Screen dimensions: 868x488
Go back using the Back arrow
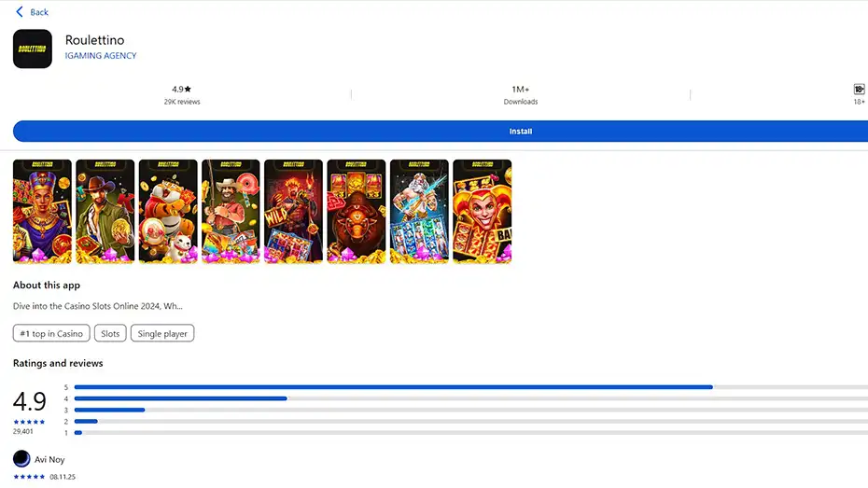click(20, 11)
